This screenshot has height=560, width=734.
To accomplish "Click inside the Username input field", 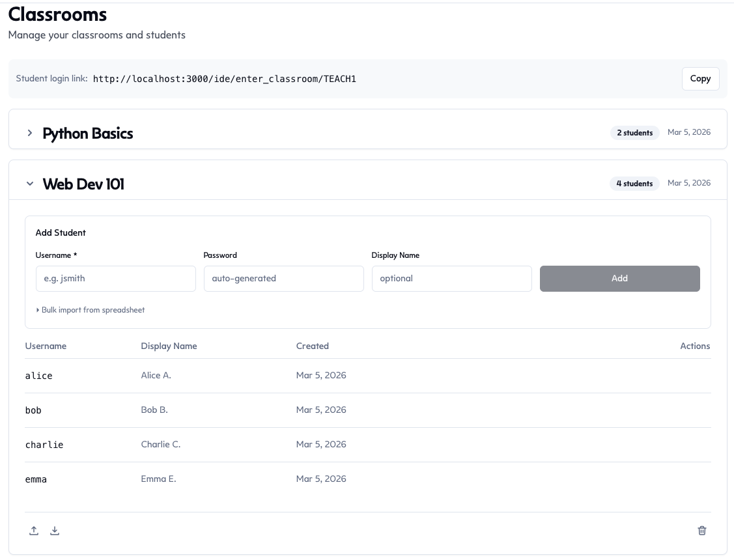I will click(x=115, y=278).
